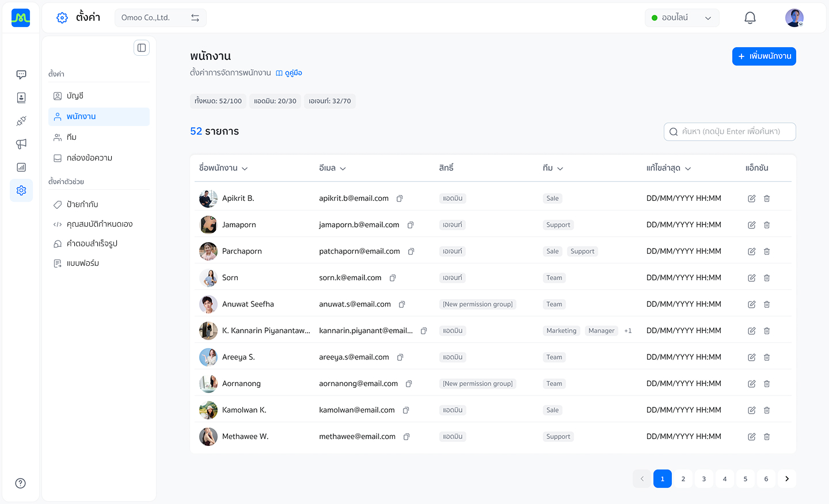829x504 pixels.
Task: Copy email apikrit.b@email.com
Action: coord(400,198)
